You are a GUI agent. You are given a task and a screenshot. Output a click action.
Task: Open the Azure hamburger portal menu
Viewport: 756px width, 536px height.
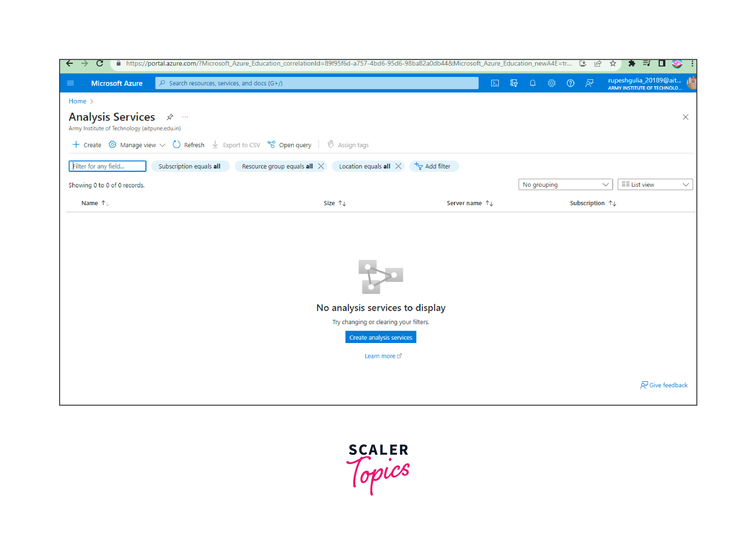pyautogui.click(x=70, y=83)
